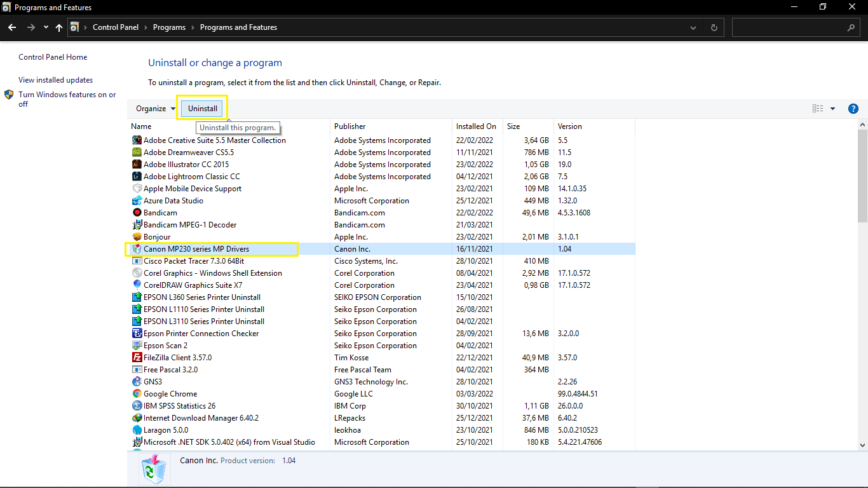Click the Azure Data Studio icon
The image size is (868, 488).
[137, 201]
